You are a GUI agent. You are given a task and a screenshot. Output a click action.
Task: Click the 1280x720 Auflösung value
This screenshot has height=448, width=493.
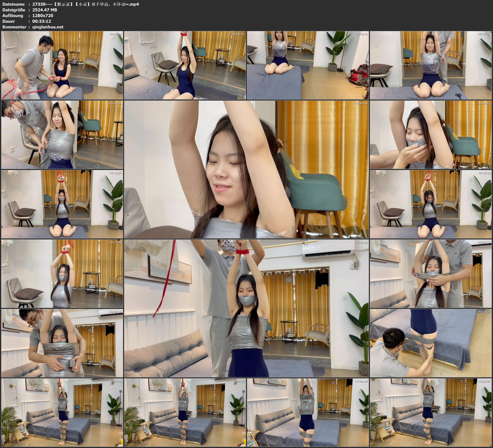[x=42, y=15]
